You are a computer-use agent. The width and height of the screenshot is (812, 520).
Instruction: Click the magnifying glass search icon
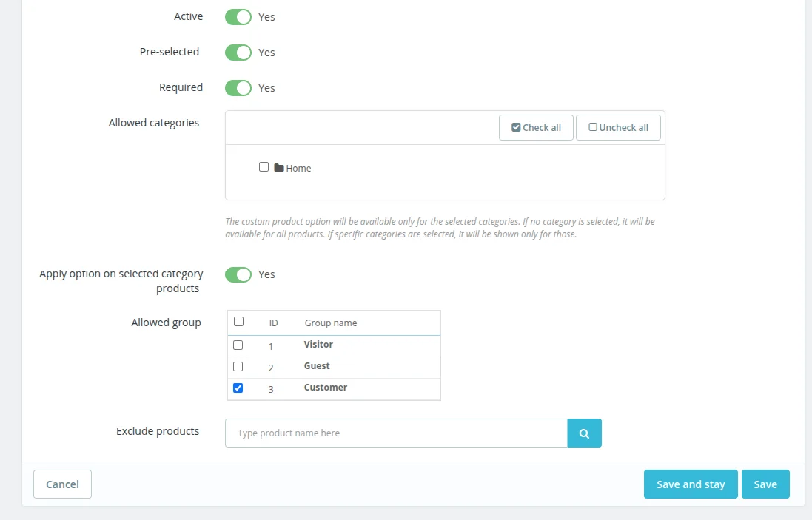[584, 433]
